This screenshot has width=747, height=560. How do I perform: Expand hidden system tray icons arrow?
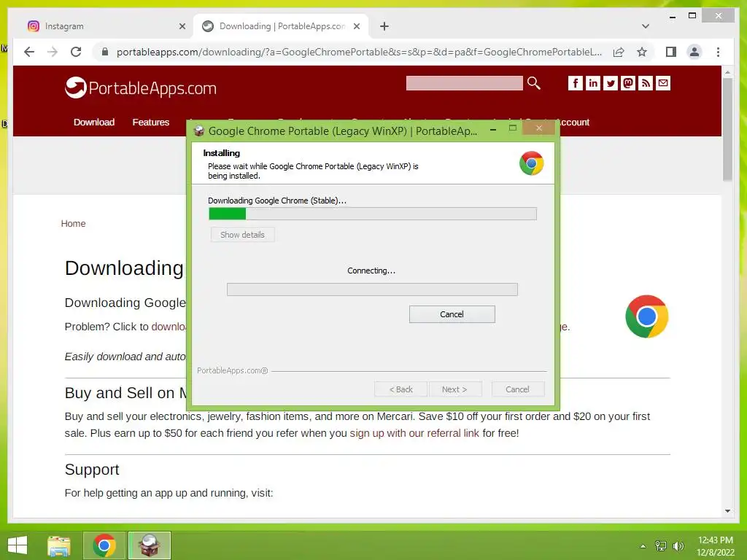[x=643, y=545]
